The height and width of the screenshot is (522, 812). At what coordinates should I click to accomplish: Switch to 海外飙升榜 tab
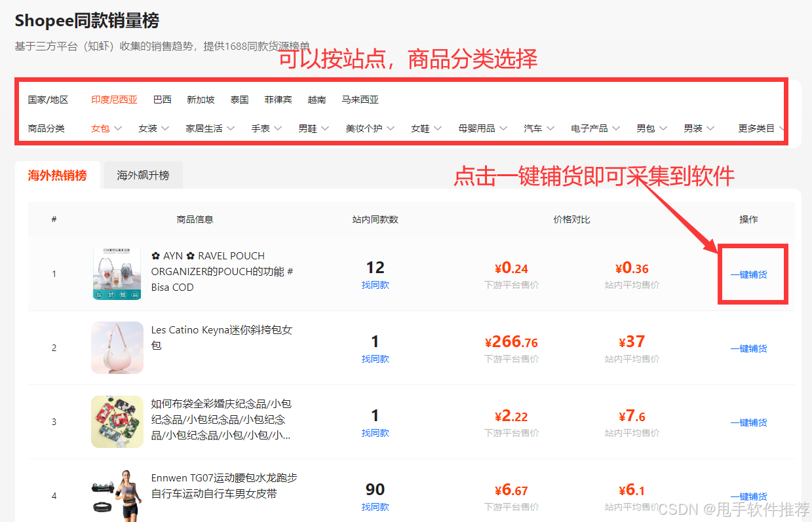point(143,176)
